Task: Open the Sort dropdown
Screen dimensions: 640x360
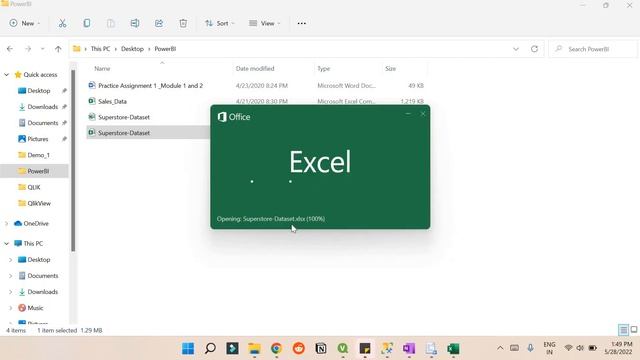Action: pos(220,23)
